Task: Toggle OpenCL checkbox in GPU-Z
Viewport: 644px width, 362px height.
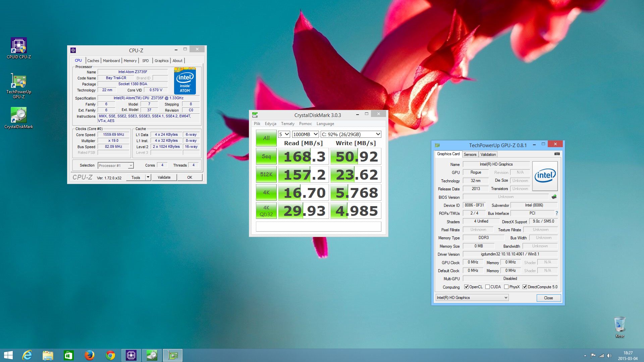Action: [x=466, y=287]
